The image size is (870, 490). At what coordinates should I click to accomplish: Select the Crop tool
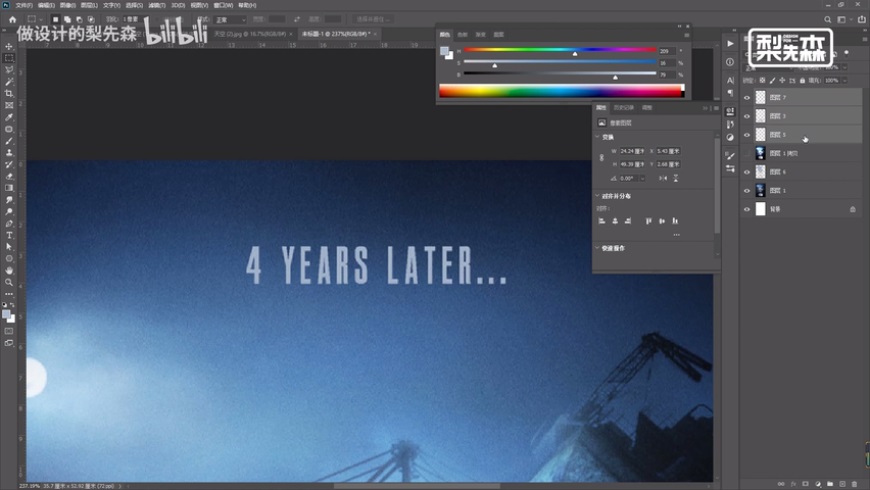coord(9,93)
